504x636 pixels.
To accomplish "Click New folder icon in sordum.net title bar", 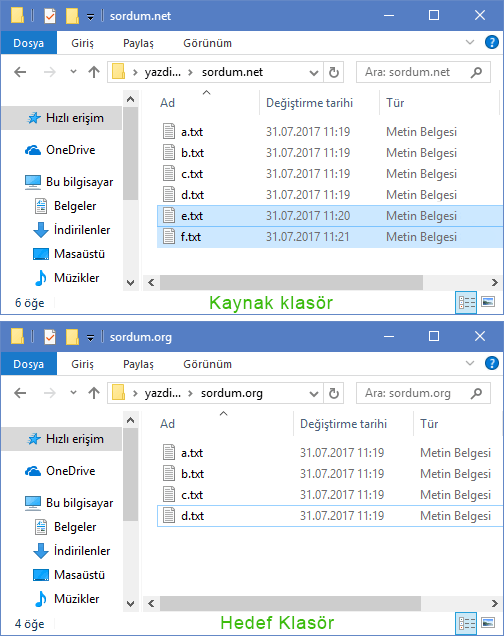I will tap(72, 16).
